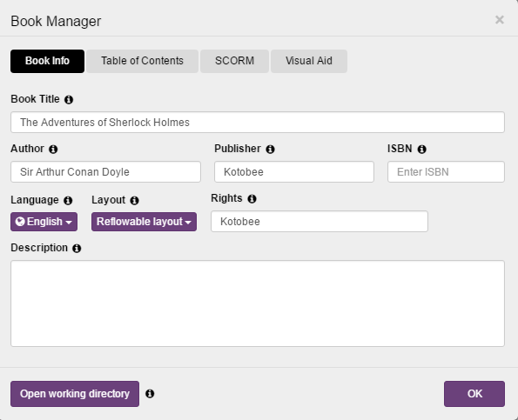
Task: Confirm with the OK button
Action: pos(474,394)
